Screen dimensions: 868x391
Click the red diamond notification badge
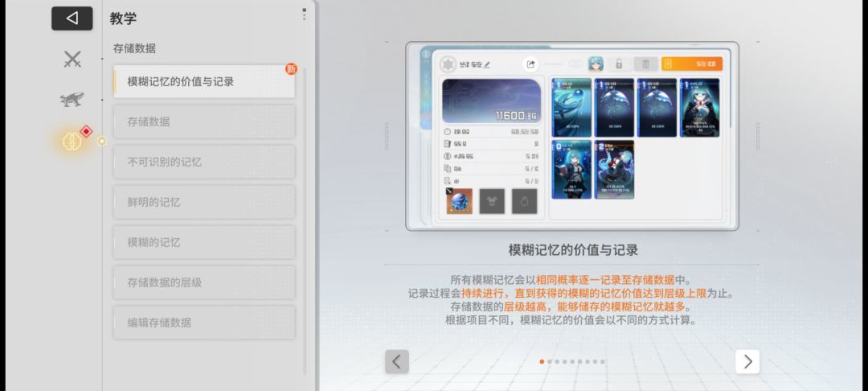(86, 131)
